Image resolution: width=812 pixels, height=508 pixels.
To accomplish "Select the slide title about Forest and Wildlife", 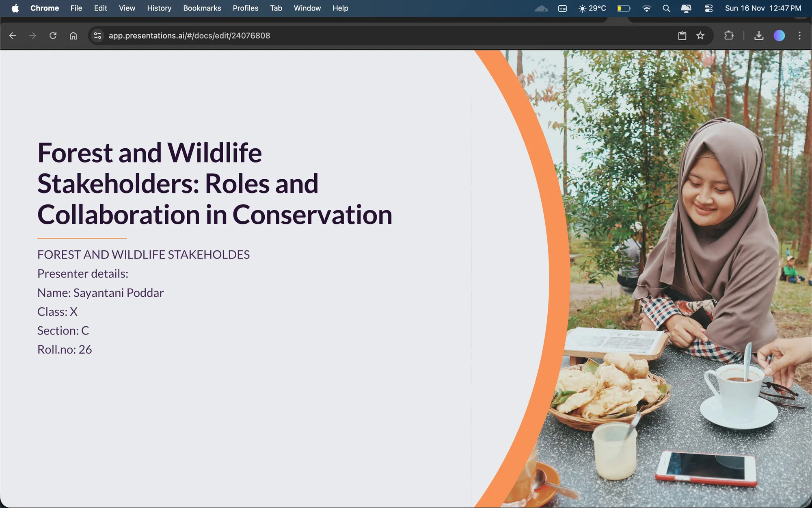I will (215, 183).
